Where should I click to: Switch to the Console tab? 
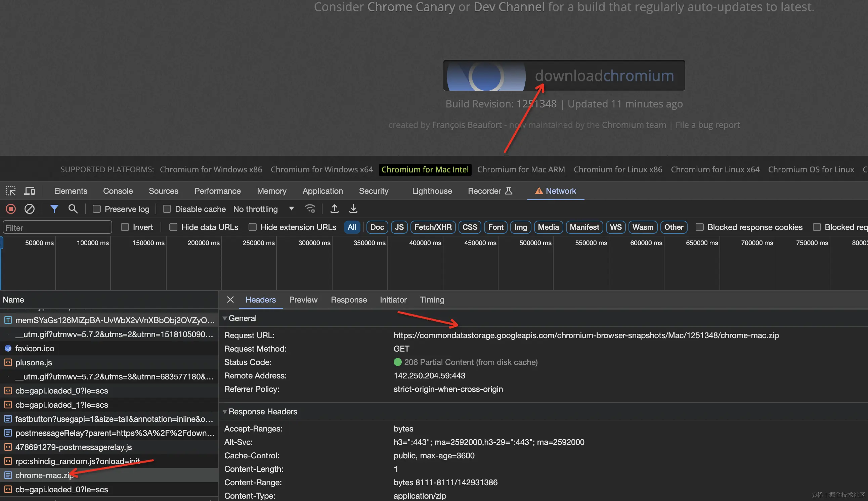118,191
